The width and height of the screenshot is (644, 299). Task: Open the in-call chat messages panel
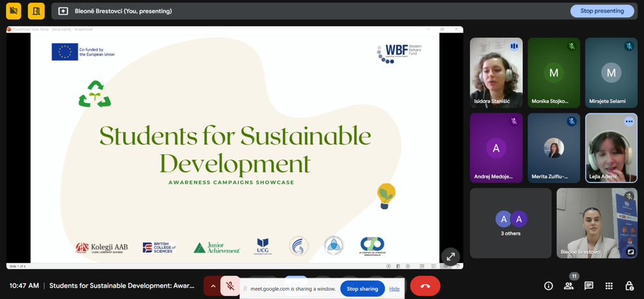click(589, 285)
